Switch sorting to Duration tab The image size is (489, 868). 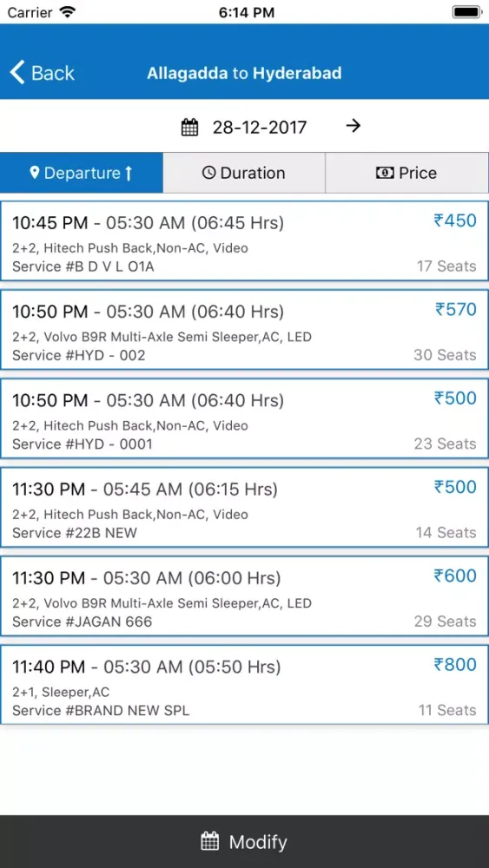[244, 173]
